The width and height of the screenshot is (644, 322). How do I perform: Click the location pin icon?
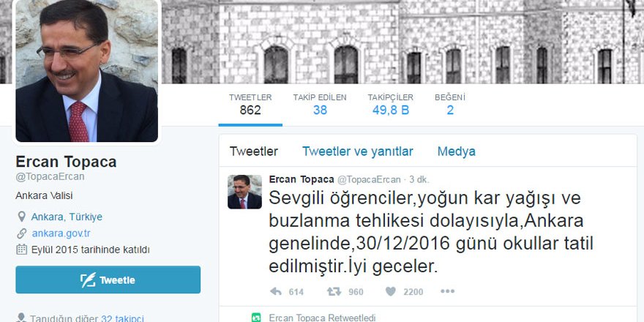click(21, 217)
